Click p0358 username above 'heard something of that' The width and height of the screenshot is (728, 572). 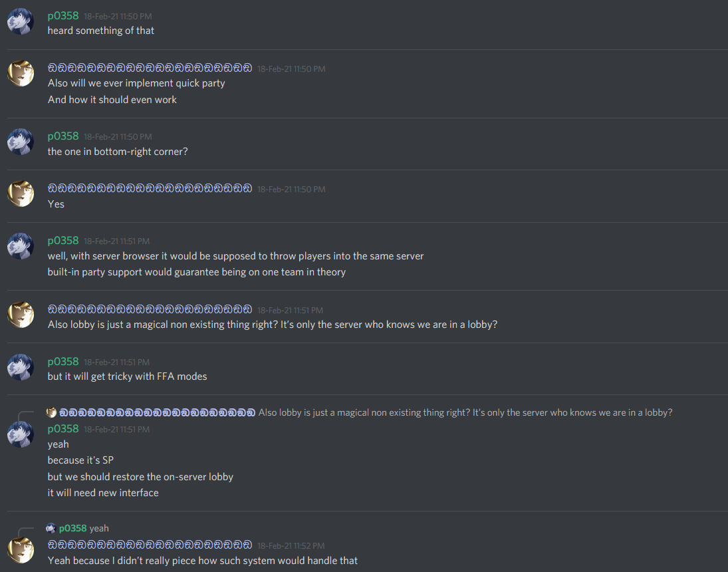click(63, 16)
